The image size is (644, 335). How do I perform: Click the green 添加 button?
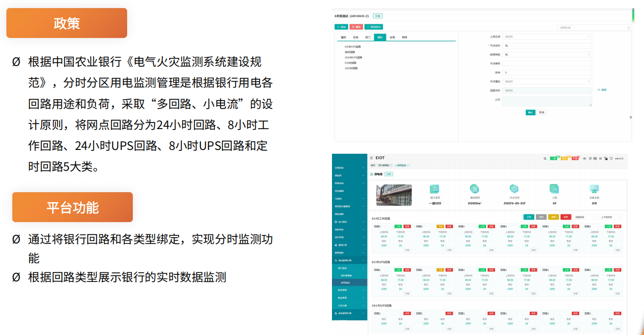(341, 27)
